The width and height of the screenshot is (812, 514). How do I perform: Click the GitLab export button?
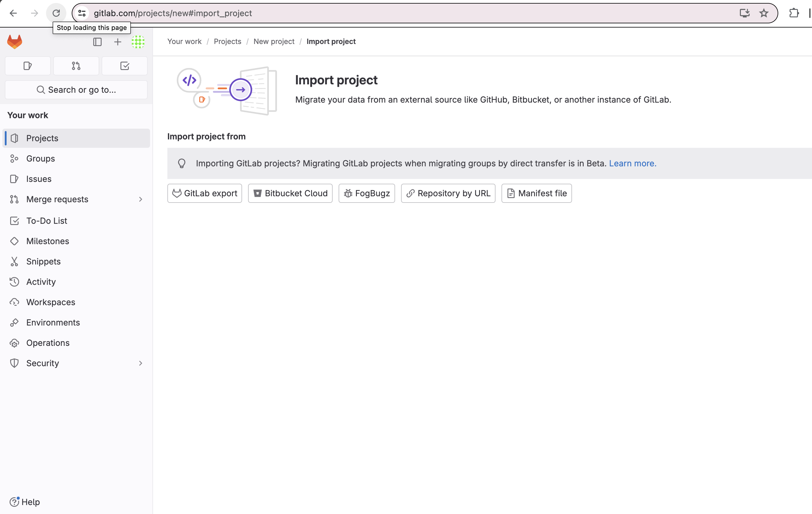[x=205, y=193]
